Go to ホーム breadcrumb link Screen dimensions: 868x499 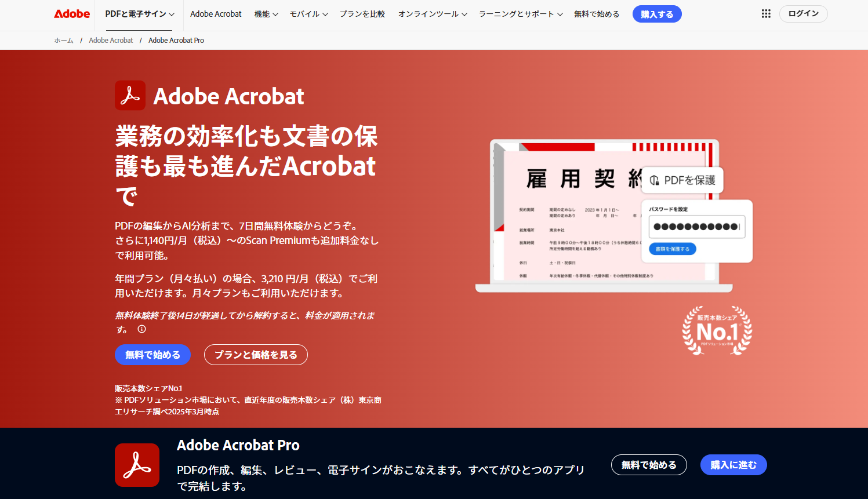pyautogui.click(x=64, y=40)
